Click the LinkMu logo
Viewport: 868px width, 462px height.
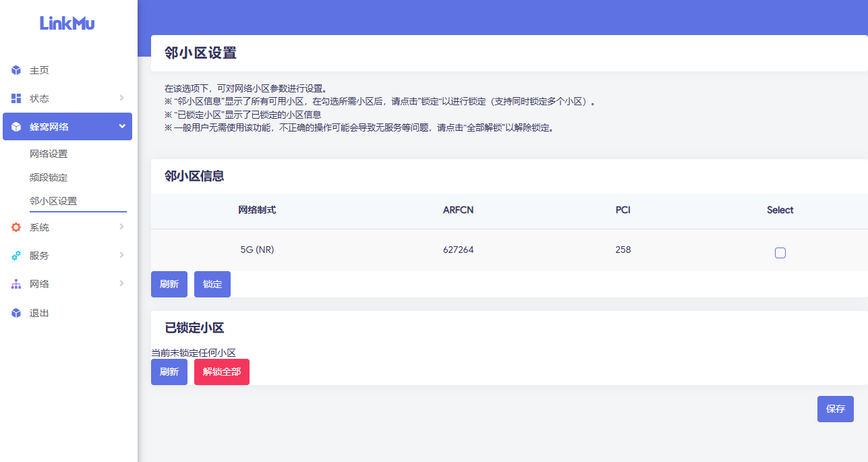(67, 23)
